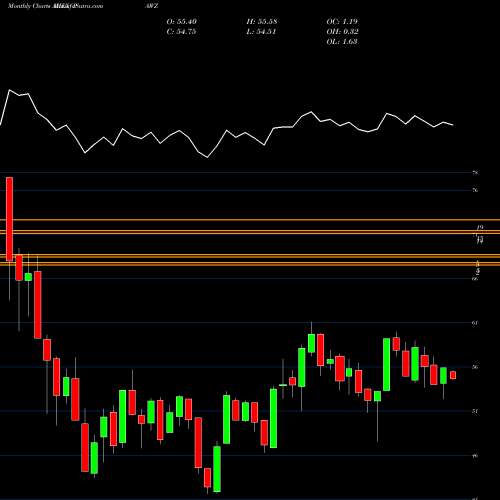This screenshot has width=500, height=500.
Task: Click the high value H: 55.58
Action: pyautogui.click(x=262, y=22)
